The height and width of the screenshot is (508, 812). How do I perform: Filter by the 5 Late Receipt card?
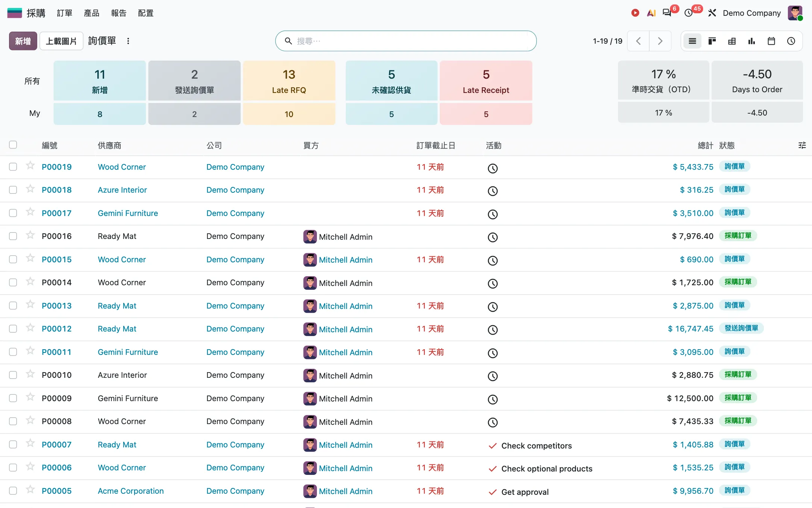coord(486,81)
